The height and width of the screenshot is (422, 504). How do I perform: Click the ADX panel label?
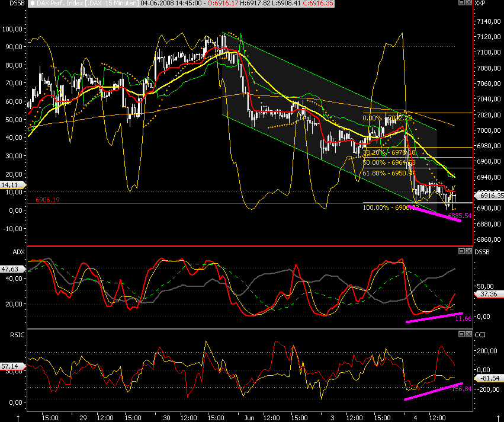(18, 252)
